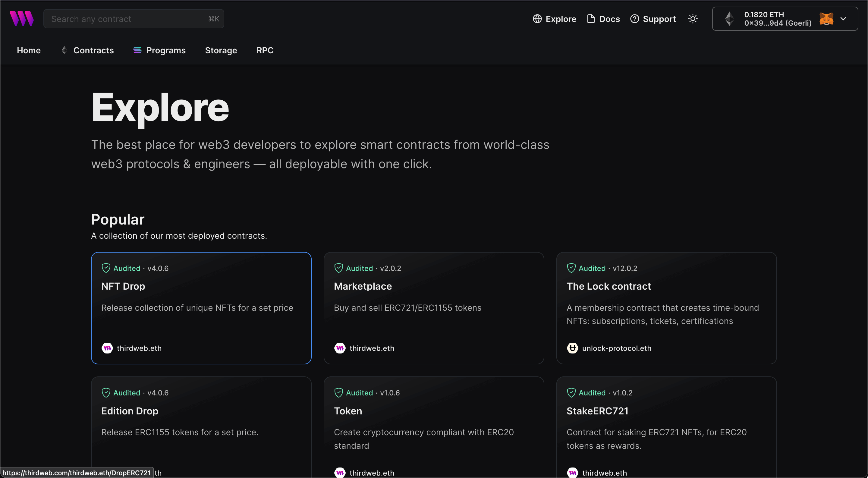Click the NFT Drop audited shield badge
Image resolution: width=868 pixels, height=478 pixels.
click(106, 268)
